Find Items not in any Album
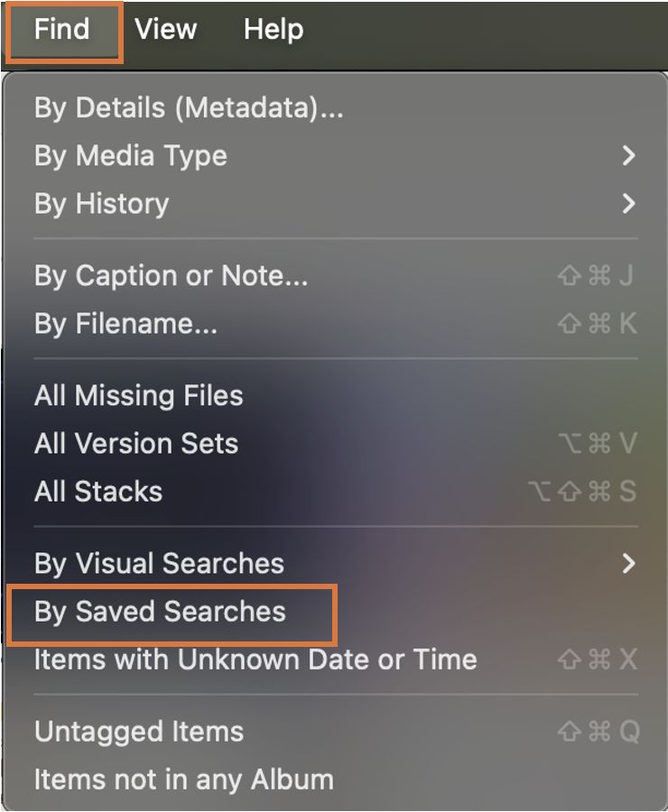The width and height of the screenshot is (668, 812). (184, 780)
